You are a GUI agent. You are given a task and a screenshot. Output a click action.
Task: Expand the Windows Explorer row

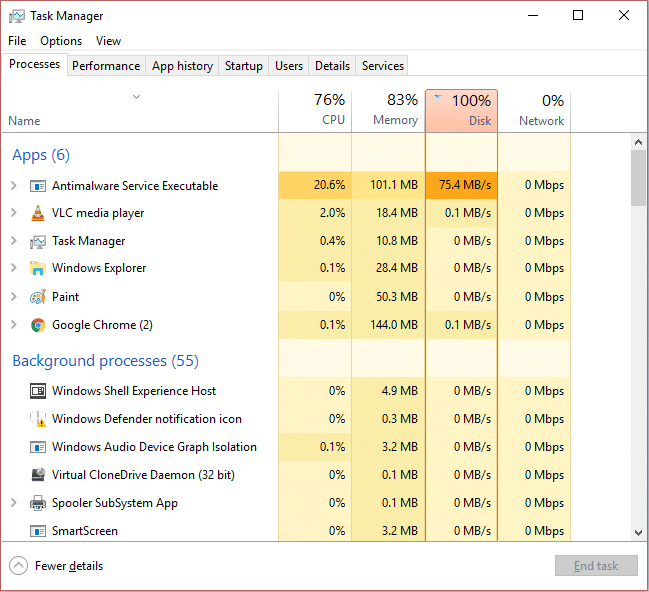[x=14, y=268]
